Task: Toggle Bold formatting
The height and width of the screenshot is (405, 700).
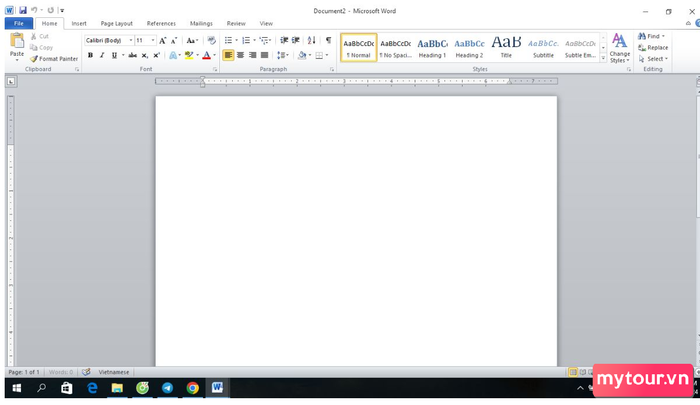Action: pyautogui.click(x=90, y=55)
